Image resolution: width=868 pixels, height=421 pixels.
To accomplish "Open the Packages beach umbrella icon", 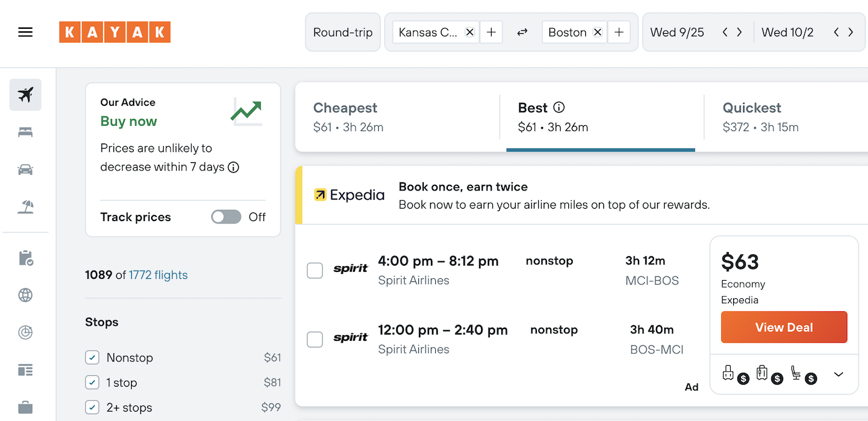I will 25,207.
